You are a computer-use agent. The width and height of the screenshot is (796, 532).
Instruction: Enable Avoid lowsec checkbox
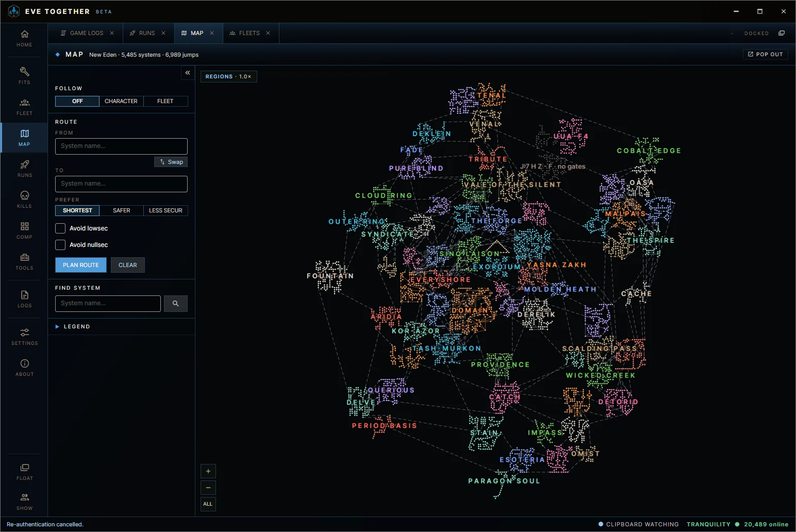click(x=60, y=228)
